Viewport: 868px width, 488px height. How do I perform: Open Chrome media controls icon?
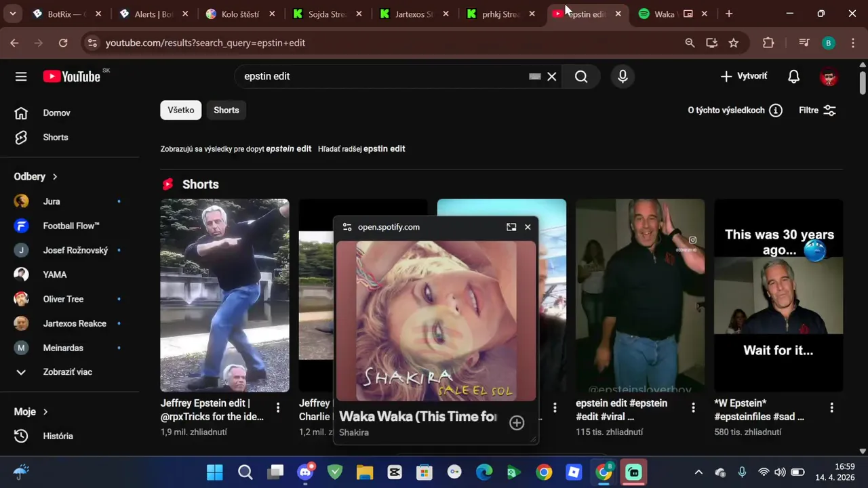[804, 43]
